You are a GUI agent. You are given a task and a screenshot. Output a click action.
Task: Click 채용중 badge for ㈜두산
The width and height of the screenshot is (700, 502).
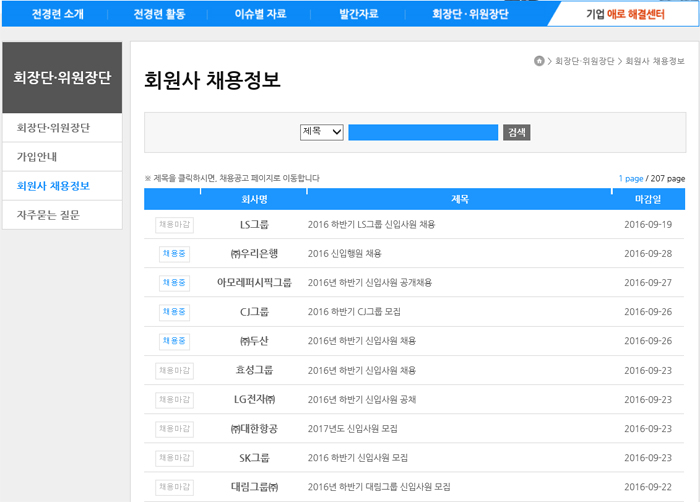[x=174, y=341]
